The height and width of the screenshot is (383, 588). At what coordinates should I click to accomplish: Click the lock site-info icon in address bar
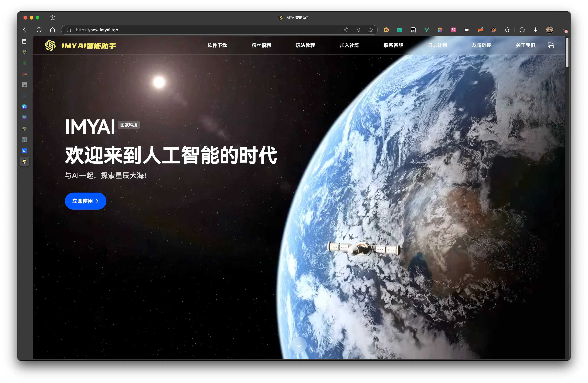click(x=69, y=30)
